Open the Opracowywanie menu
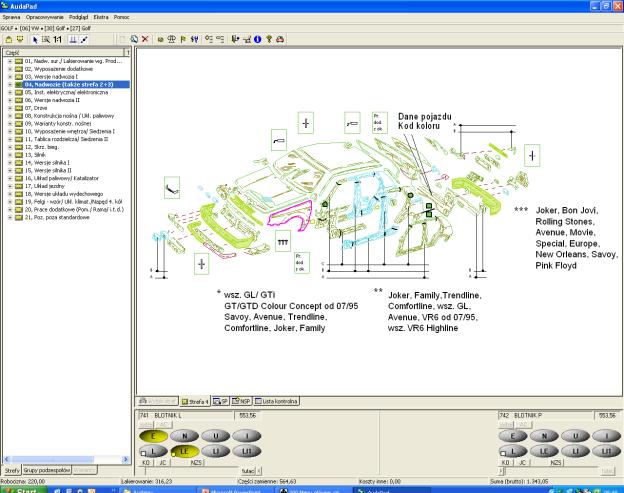624x493 pixels. click(45, 17)
